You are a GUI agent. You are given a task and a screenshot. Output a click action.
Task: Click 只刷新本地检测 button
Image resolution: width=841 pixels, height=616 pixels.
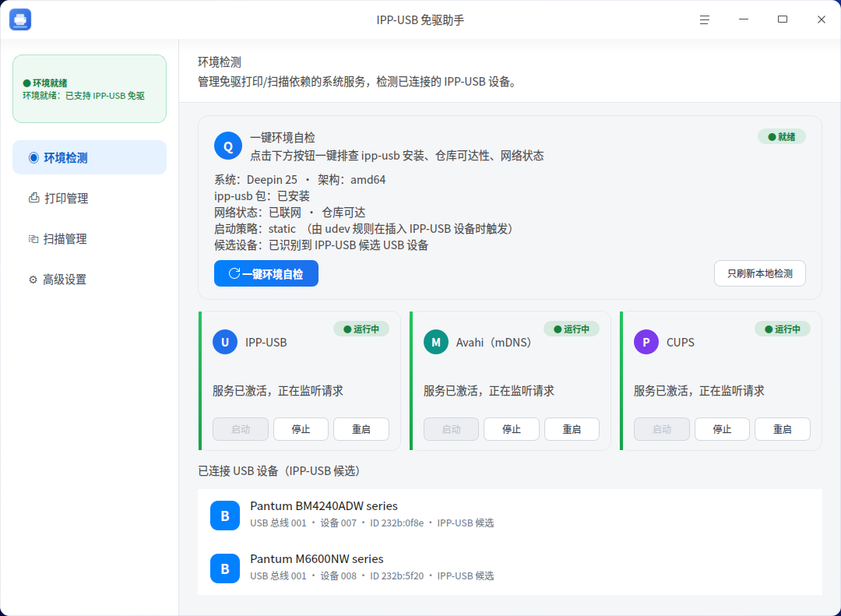coord(760,273)
